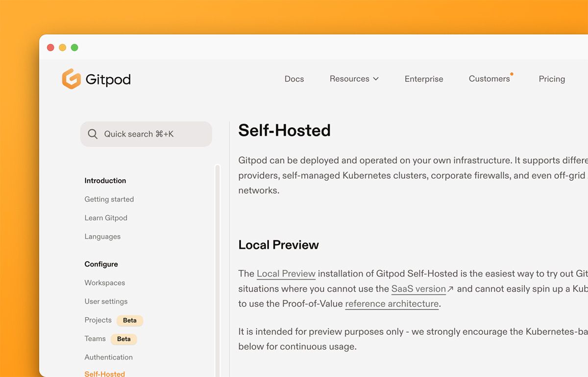The width and height of the screenshot is (588, 377).
Task: Click the magnifier icon in Quick search
Action: [92, 134]
